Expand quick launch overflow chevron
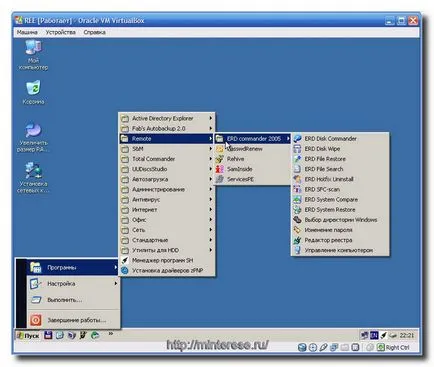 [111, 334]
